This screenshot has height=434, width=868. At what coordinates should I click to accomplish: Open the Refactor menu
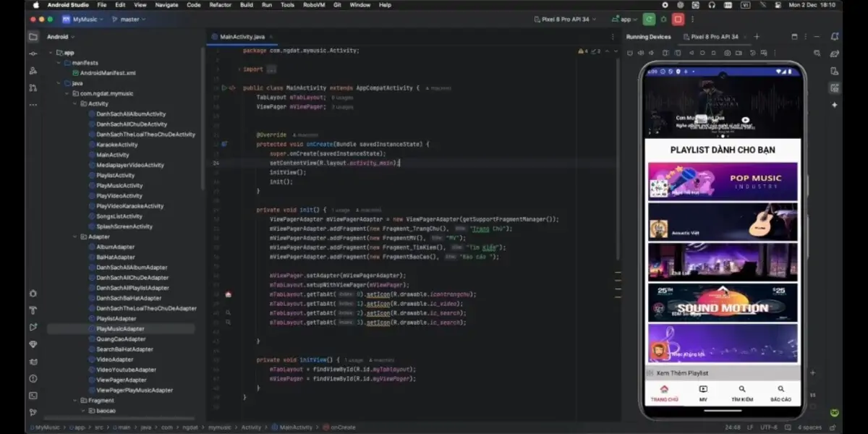click(x=221, y=4)
